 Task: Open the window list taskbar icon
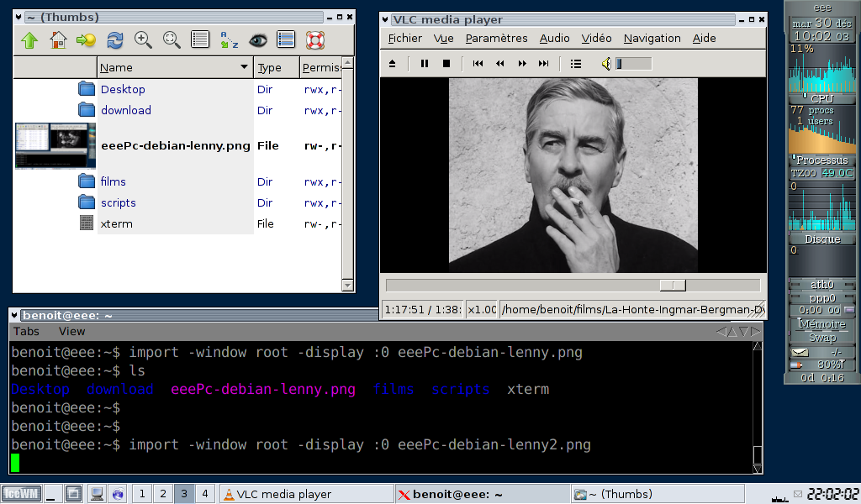pos(74,494)
